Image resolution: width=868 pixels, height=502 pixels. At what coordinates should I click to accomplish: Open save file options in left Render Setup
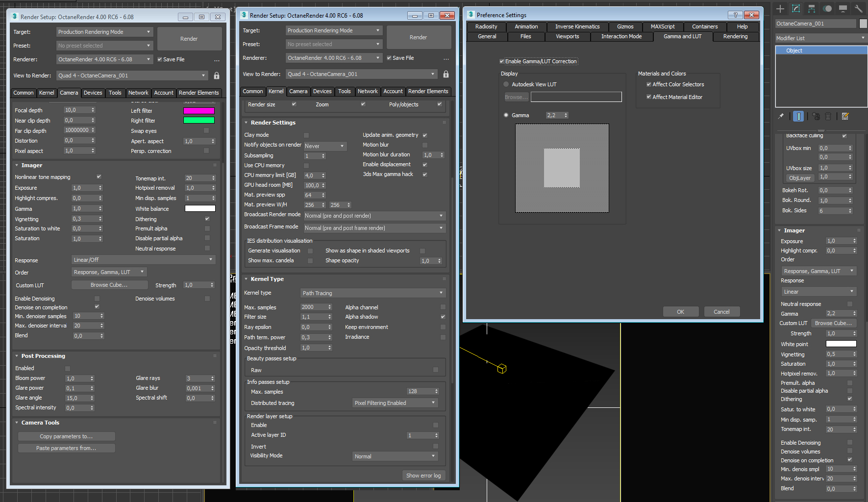coord(217,60)
